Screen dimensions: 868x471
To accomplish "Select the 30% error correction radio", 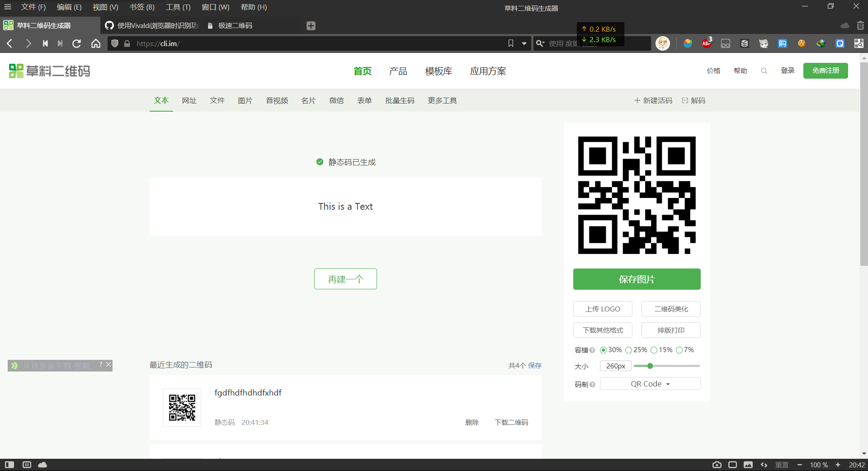I will tap(603, 350).
